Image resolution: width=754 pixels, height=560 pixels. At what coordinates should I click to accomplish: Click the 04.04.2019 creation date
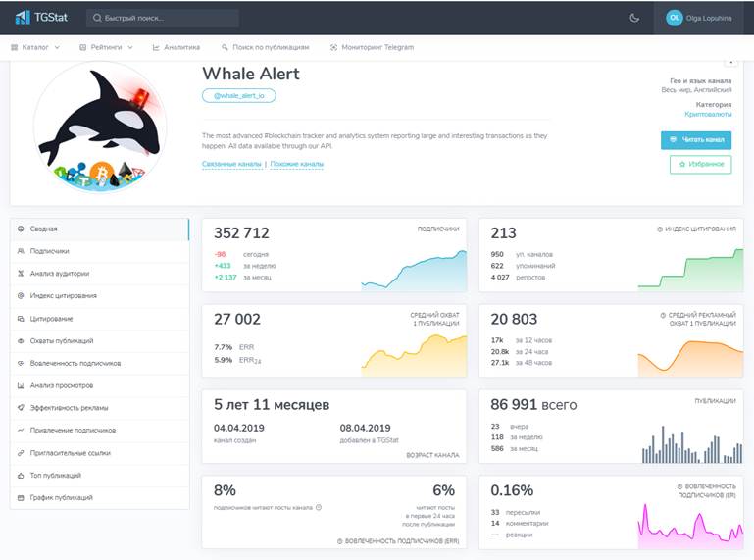coord(239,428)
